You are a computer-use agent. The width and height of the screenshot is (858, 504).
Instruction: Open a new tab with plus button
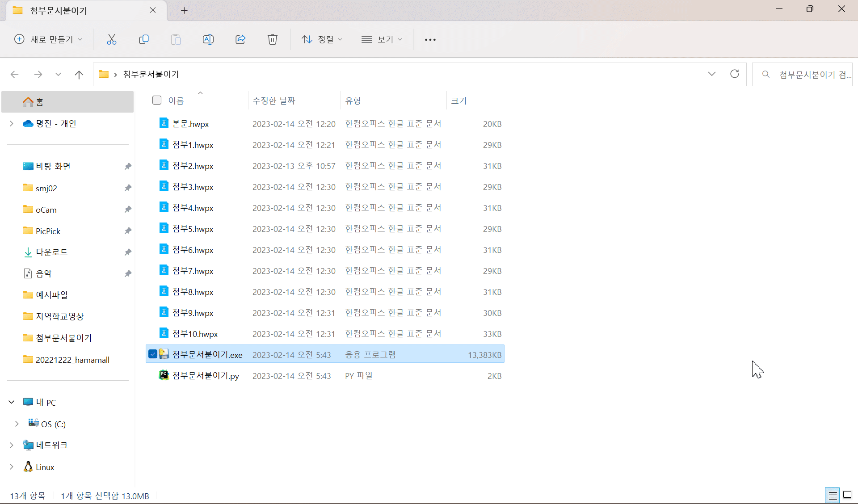184,10
